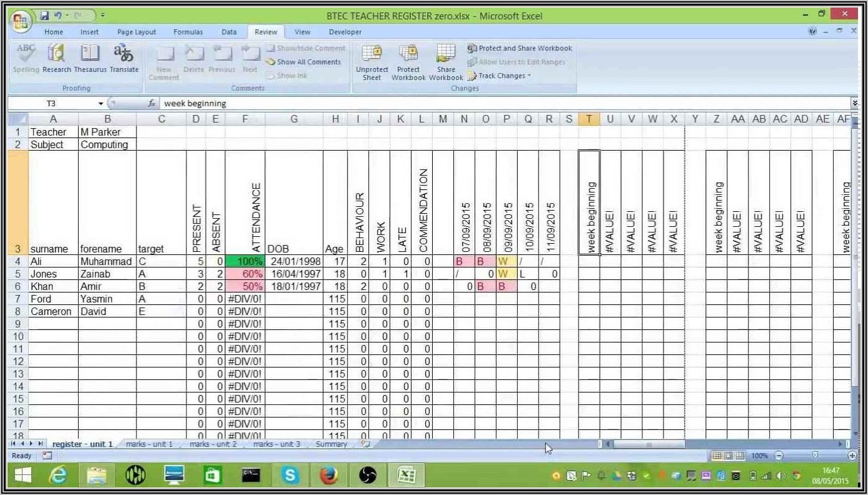
Task: Click the Share Workbook icon
Action: click(x=446, y=62)
